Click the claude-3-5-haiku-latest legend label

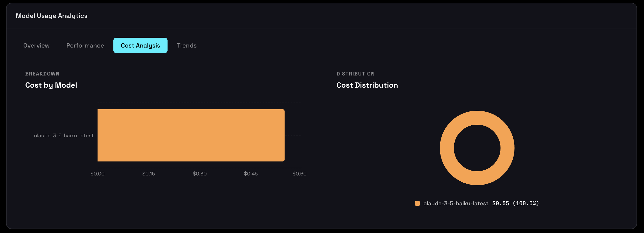[x=456, y=203]
